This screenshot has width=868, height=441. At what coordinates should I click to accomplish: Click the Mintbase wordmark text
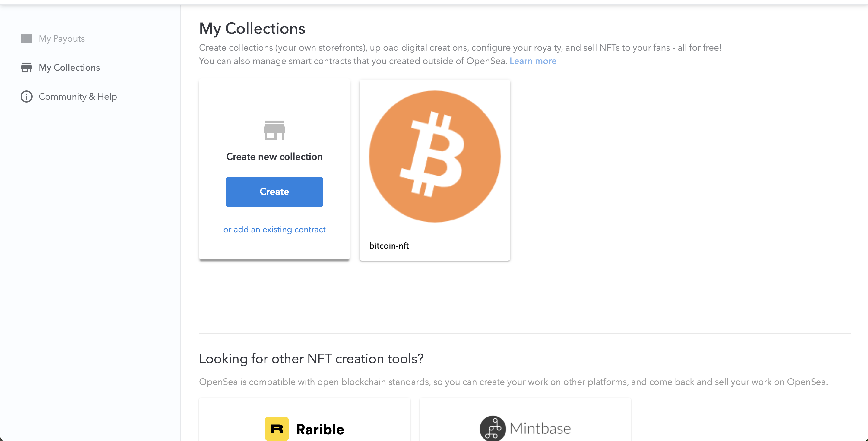tap(540, 429)
